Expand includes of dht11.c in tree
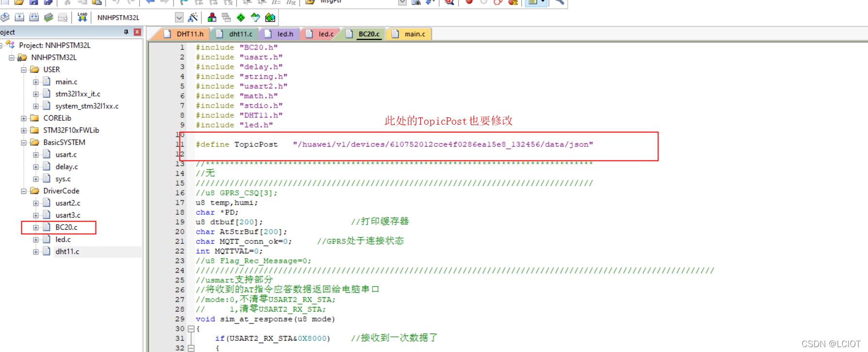The height and width of the screenshot is (352, 868). 36,252
